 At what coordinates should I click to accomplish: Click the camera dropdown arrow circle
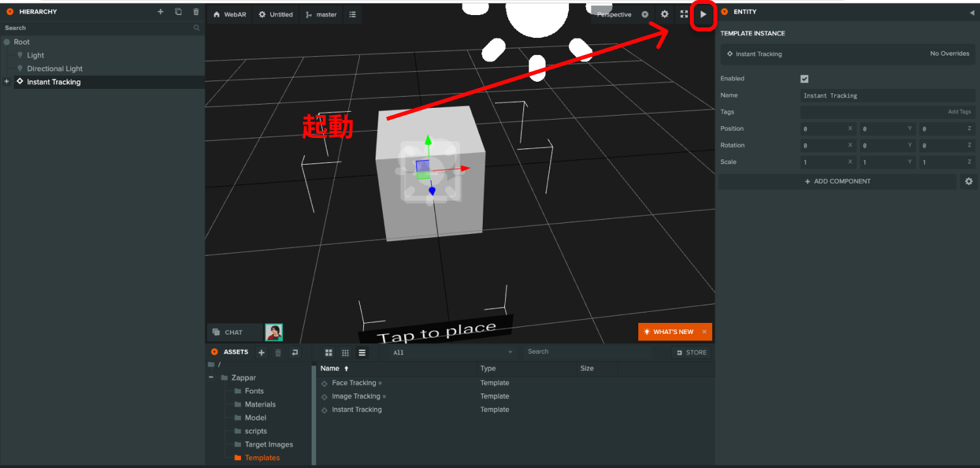645,14
